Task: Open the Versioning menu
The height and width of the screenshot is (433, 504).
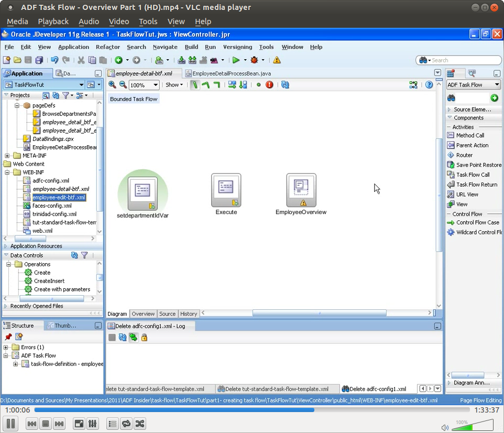Action: pos(237,47)
